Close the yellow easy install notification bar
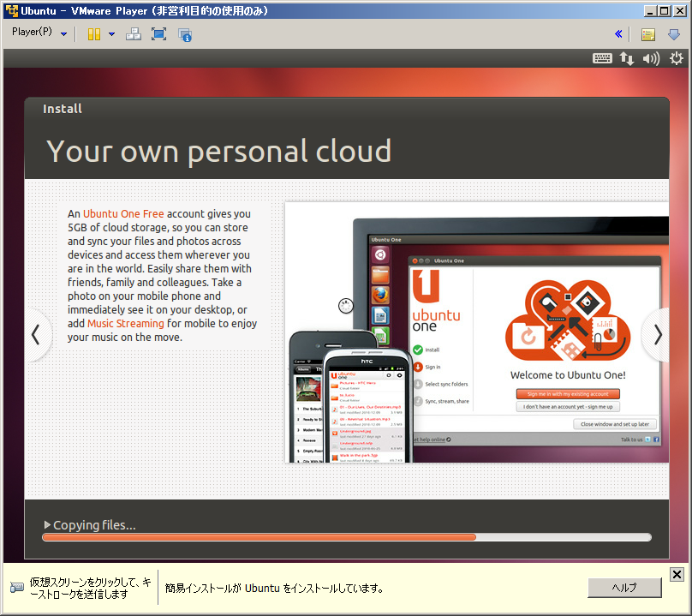 click(677, 575)
